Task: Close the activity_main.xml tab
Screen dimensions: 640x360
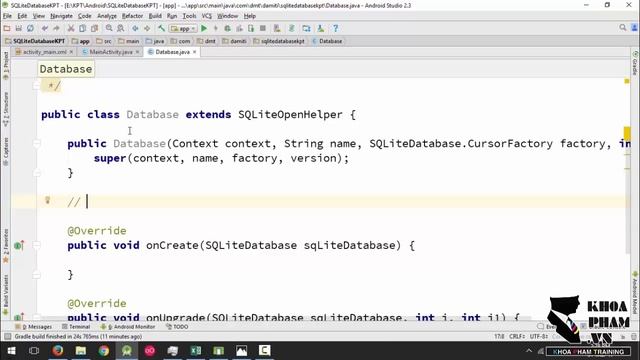Action: click(71, 52)
